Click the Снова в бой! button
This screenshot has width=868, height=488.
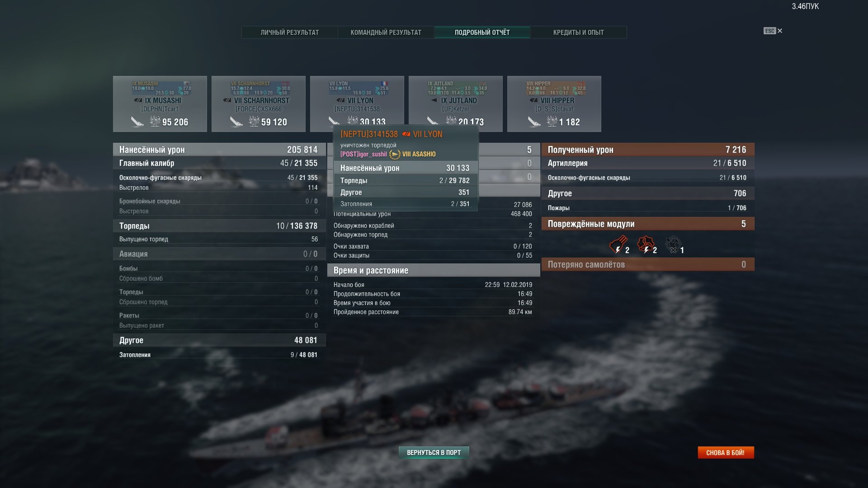[726, 452]
